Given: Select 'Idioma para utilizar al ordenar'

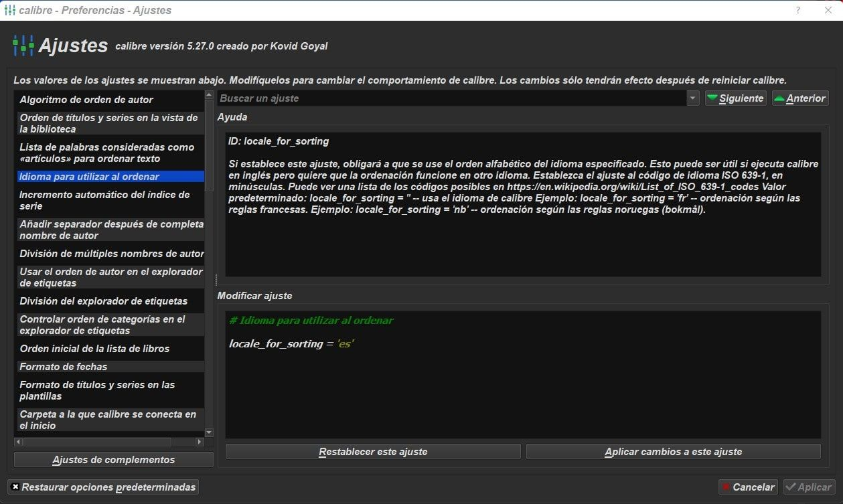Looking at the screenshot, I should click(110, 177).
